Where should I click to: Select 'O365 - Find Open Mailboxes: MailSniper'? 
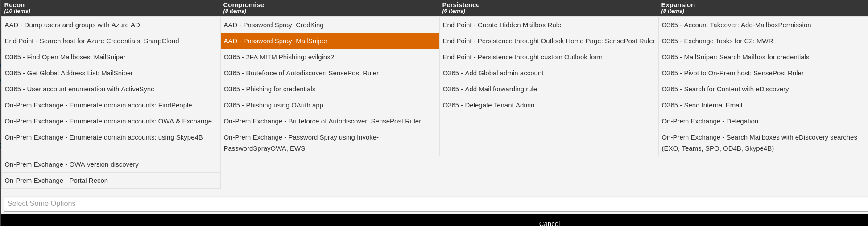click(x=65, y=57)
